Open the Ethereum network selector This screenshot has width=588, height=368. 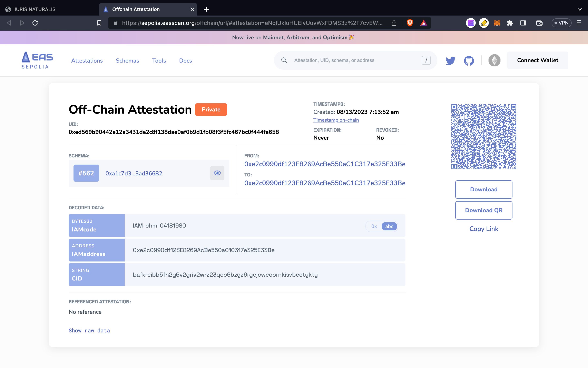pos(494,60)
